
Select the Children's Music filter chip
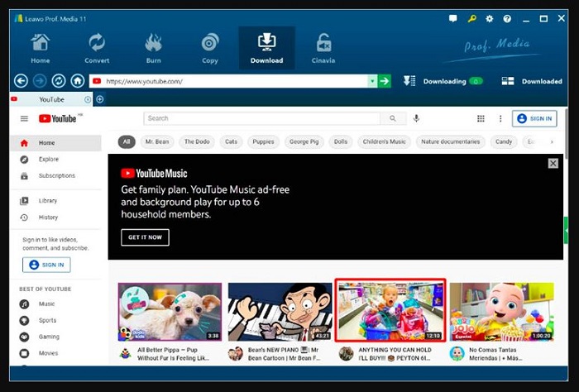coord(384,141)
